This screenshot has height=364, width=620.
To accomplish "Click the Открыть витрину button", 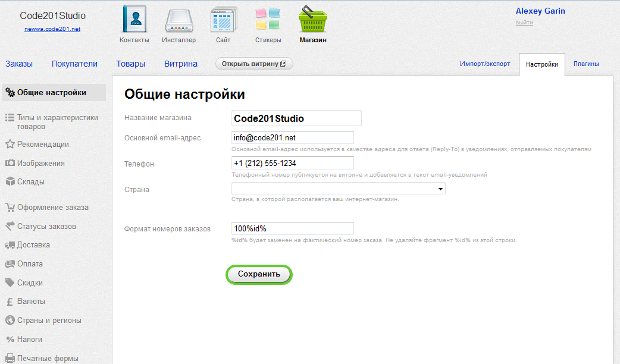I will 254,64.
